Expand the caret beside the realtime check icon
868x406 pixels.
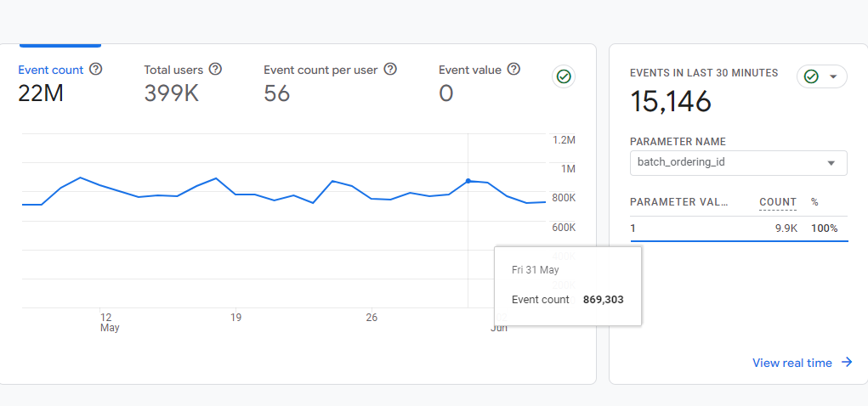[x=833, y=77]
